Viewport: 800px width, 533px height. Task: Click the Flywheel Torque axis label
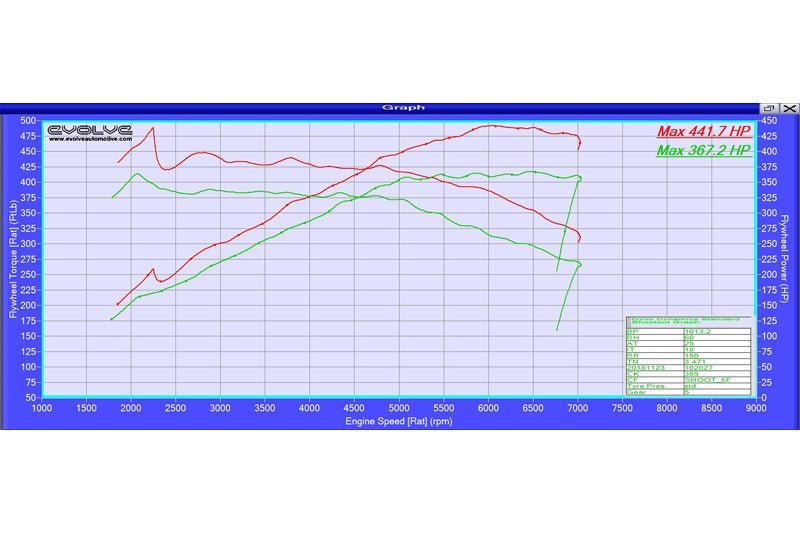click(x=13, y=259)
